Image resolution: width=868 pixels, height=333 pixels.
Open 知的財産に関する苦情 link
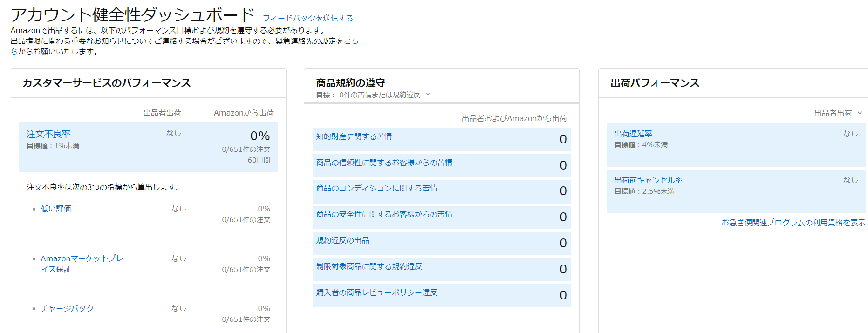(354, 136)
